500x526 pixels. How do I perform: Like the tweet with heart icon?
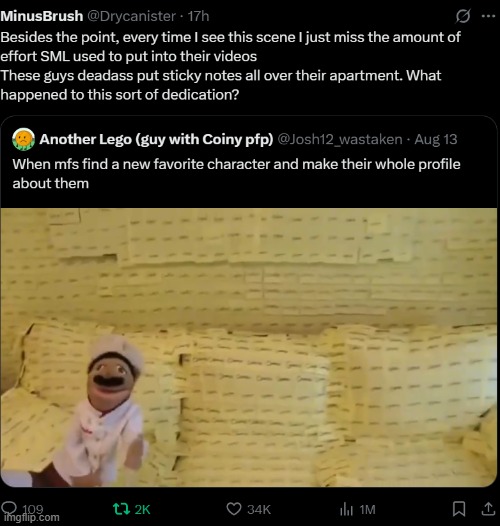(234, 509)
